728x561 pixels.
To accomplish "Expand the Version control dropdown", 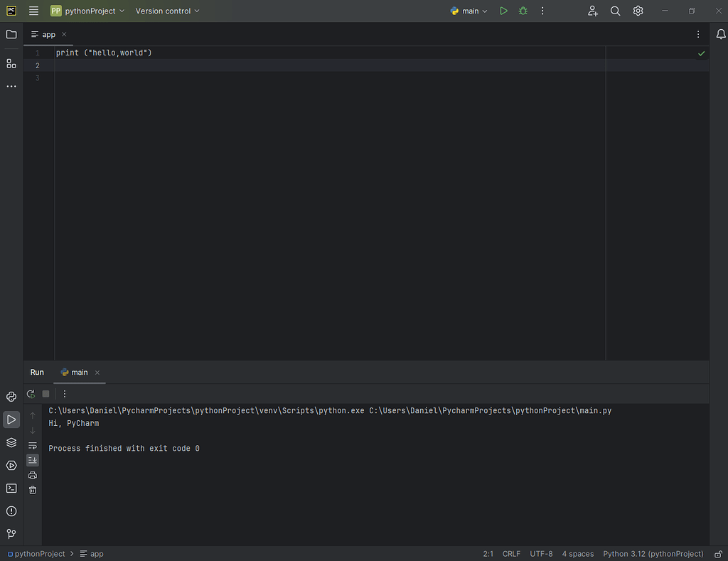I will click(166, 11).
